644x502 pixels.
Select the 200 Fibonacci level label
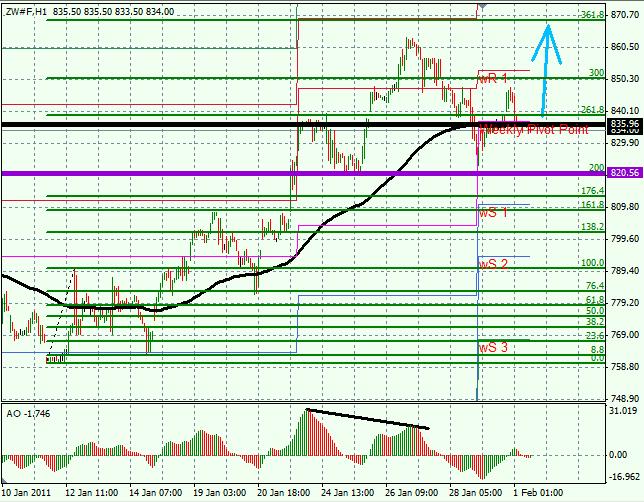tap(597, 168)
